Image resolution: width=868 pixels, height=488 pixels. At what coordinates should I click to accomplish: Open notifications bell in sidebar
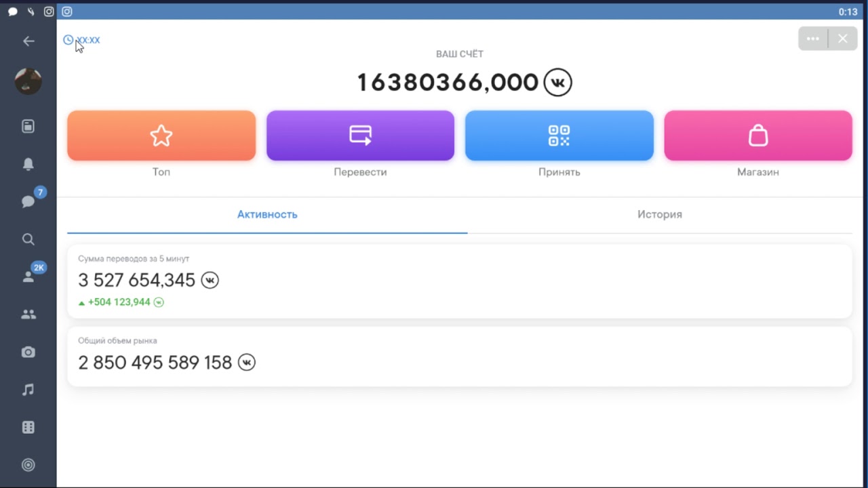coord(28,164)
